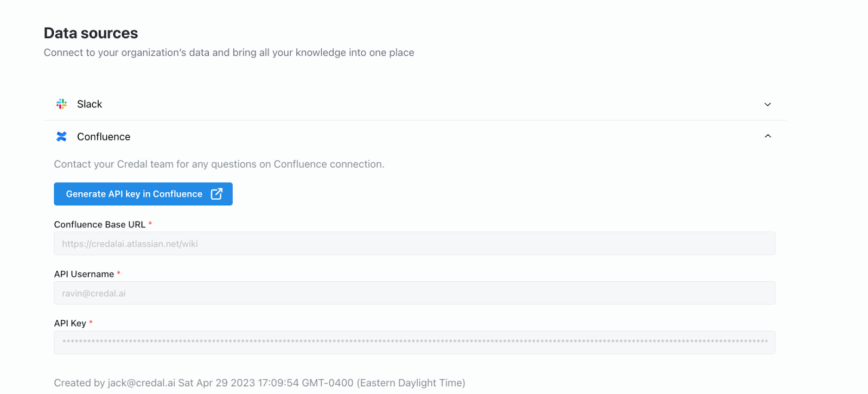Click the API Username label
Screen dimensions: 868x394
point(84,274)
